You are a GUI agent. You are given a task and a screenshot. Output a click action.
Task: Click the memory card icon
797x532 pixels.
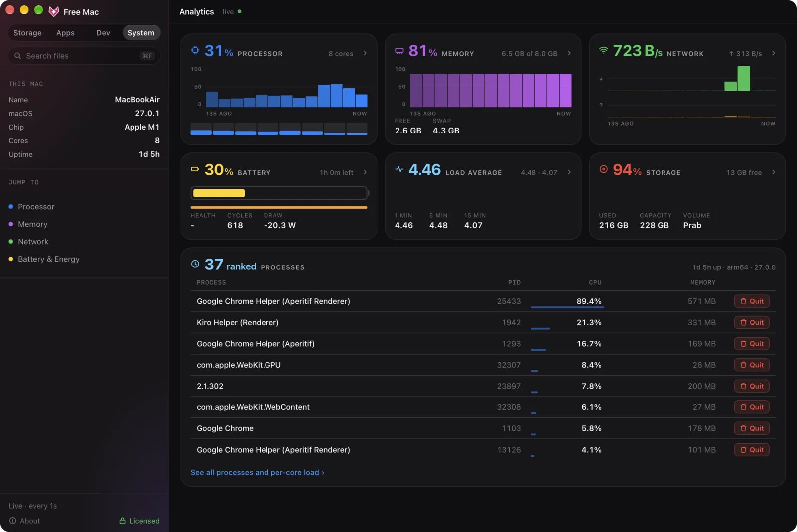(x=399, y=51)
